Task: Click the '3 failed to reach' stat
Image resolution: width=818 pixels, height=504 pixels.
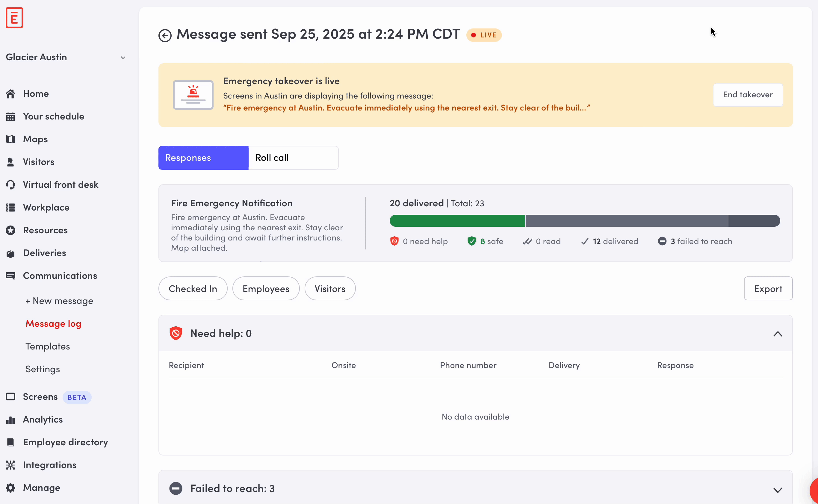Action: point(701,241)
